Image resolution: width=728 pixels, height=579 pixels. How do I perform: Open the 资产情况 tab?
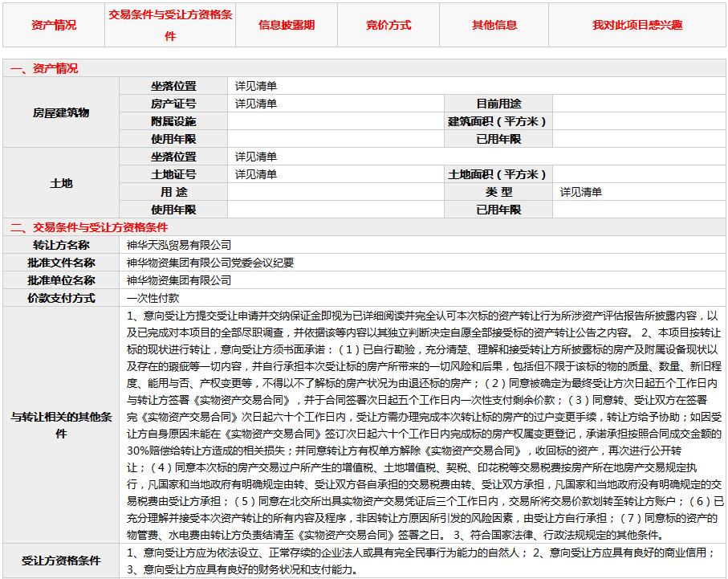[x=54, y=25]
